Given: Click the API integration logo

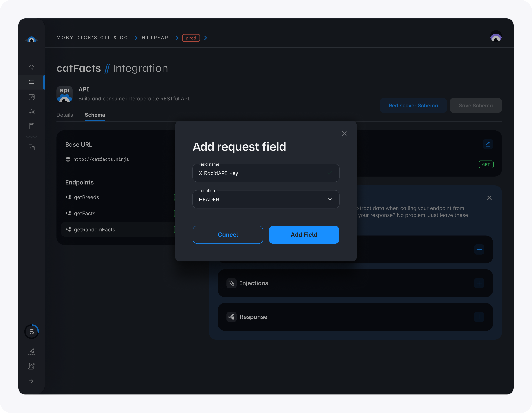Looking at the screenshot, I should pos(64,94).
